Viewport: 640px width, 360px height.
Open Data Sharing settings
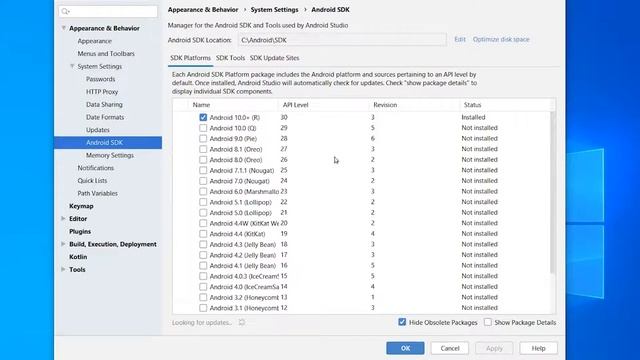104,104
